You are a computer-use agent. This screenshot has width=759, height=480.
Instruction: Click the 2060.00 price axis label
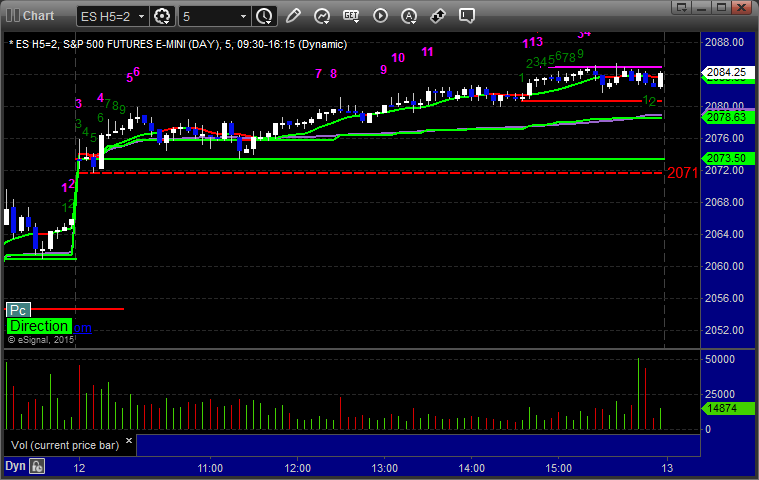(x=725, y=266)
